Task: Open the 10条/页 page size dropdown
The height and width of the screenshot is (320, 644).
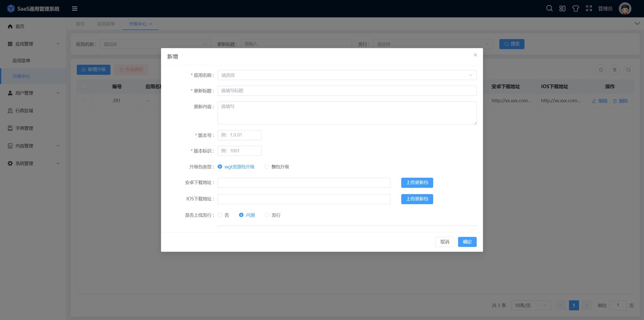Action: pyautogui.click(x=531, y=306)
